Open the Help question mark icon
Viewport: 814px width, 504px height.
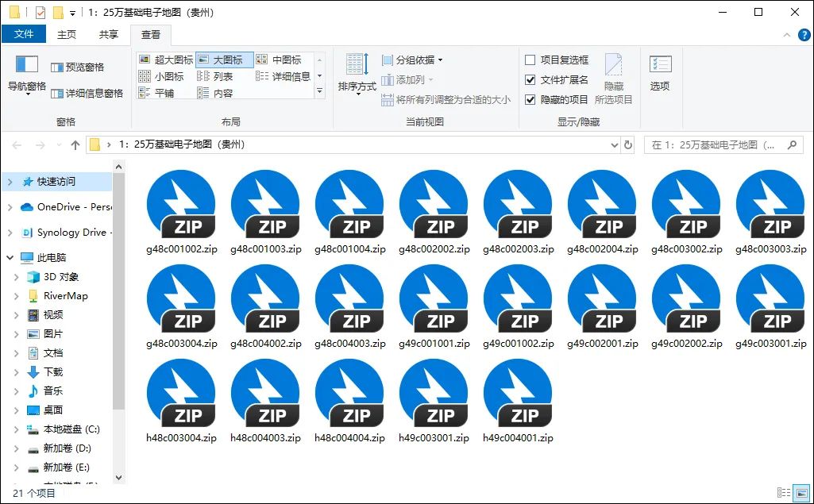pos(804,35)
